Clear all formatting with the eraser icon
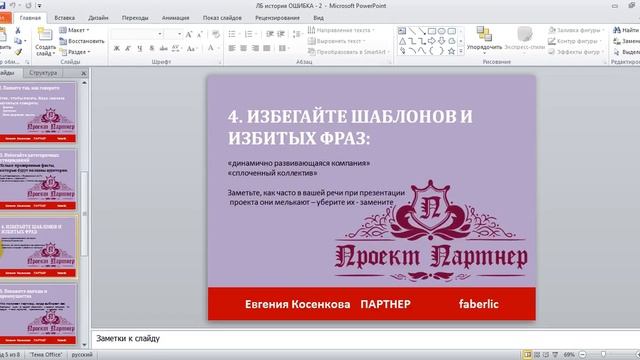Screen dimensions: 640x360 pos(216,34)
